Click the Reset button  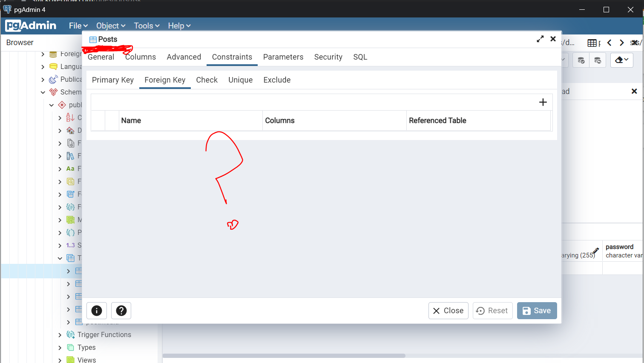pos(493,311)
